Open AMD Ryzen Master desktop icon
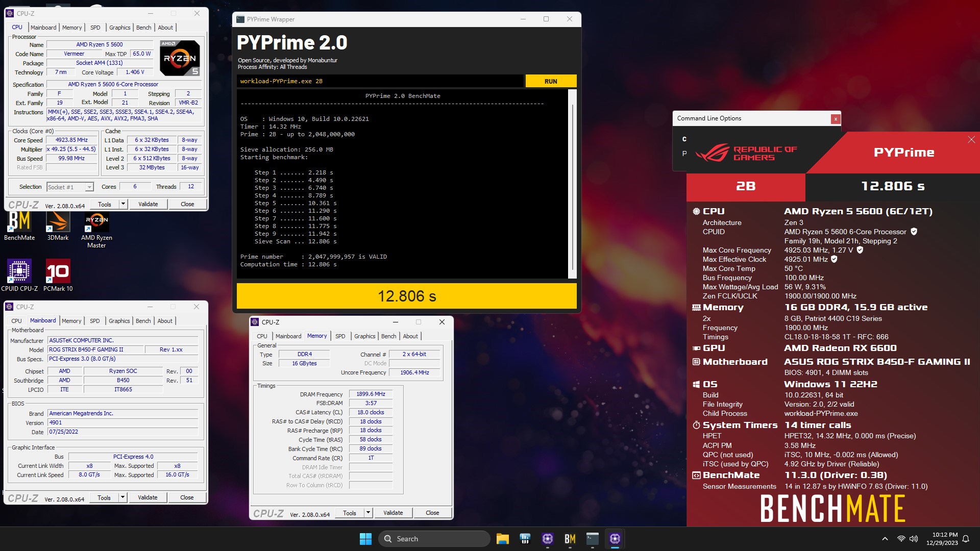The image size is (980, 551). (96, 230)
